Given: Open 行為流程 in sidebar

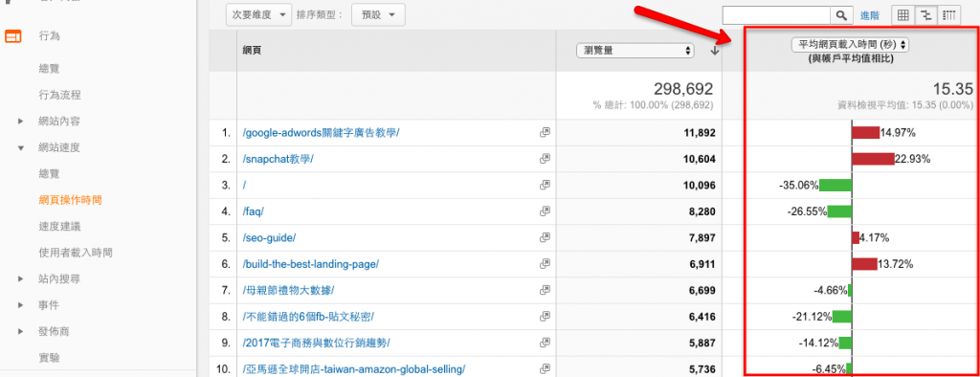Looking at the screenshot, I should click(60, 95).
